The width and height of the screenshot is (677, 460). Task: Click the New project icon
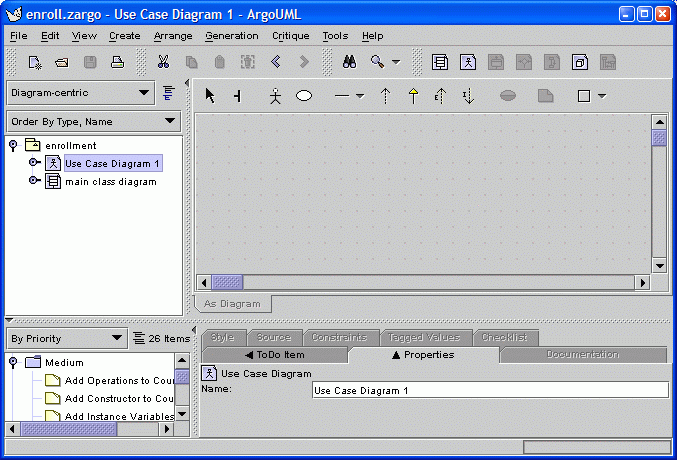coord(35,63)
